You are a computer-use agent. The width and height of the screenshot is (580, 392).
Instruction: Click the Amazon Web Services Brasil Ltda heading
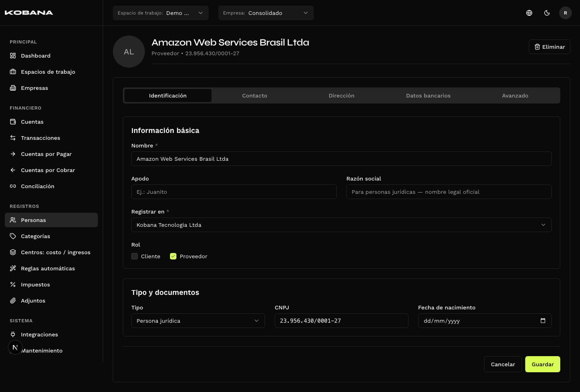tap(230, 42)
